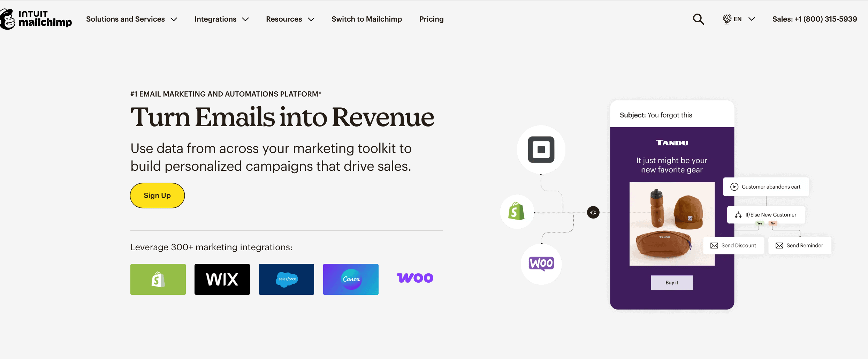This screenshot has width=868, height=359.
Task: Click the Salesforce integration tile
Action: click(286, 279)
